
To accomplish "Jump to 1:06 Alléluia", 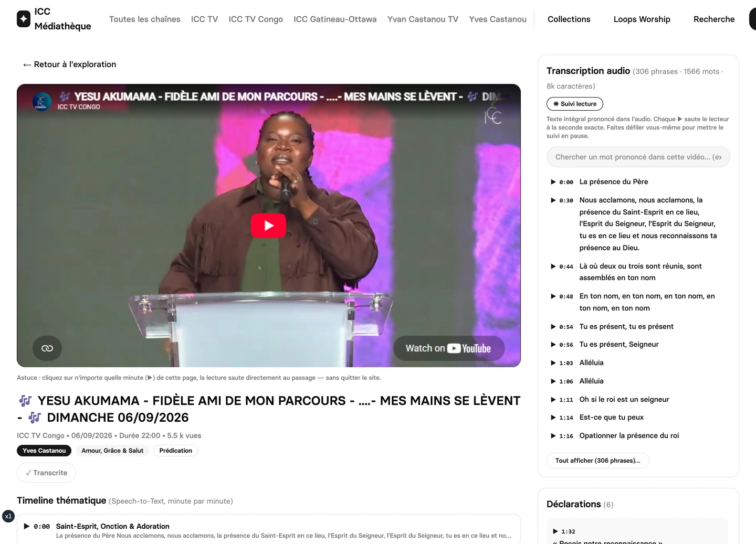I will click(638, 381).
